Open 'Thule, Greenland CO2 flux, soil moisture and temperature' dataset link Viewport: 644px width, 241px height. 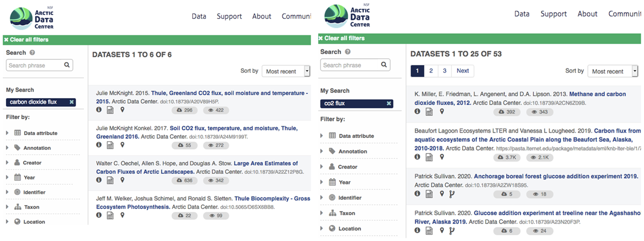pyautogui.click(x=202, y=97)
